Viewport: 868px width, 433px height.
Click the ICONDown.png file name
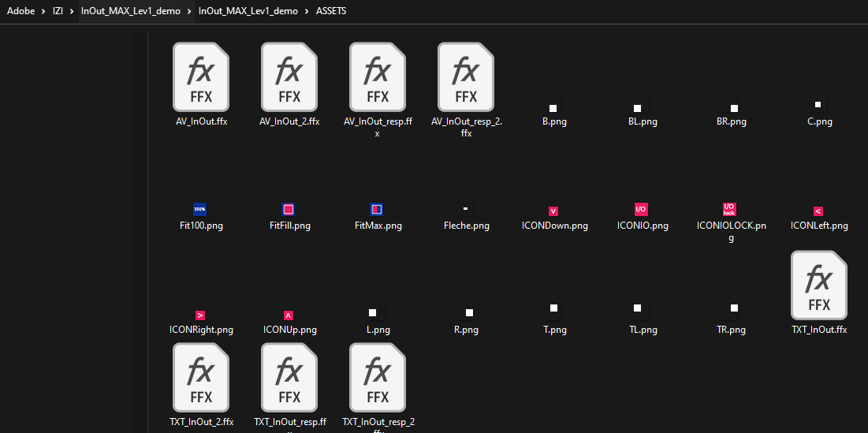(x=555, y=226)
